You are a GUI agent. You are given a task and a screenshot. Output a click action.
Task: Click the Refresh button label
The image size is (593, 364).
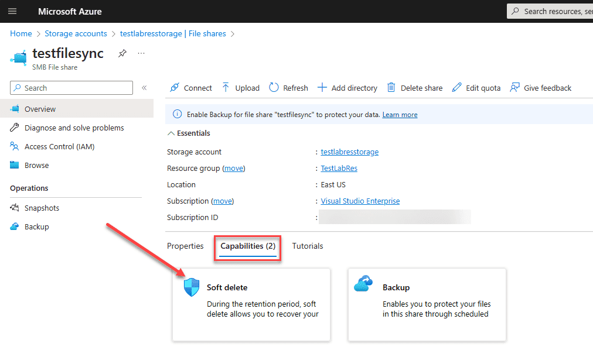pos(295,88)
